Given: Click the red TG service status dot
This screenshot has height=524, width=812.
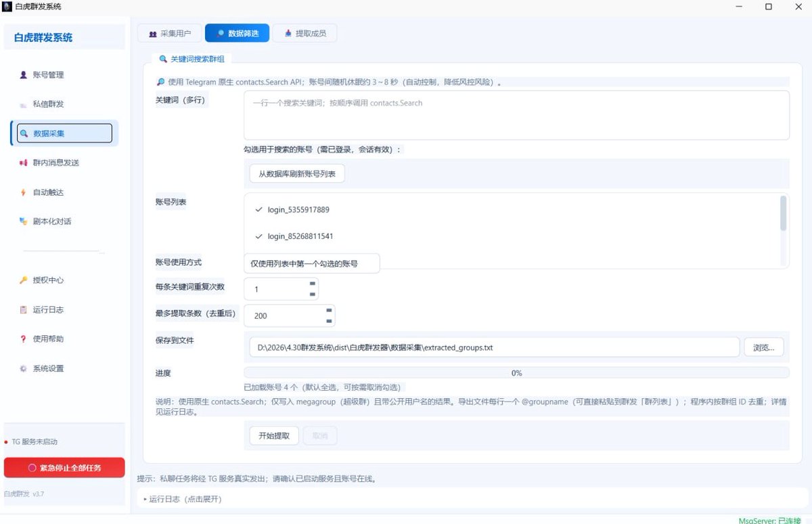Looking at the screenshot, I should click(x=6, y=441).
